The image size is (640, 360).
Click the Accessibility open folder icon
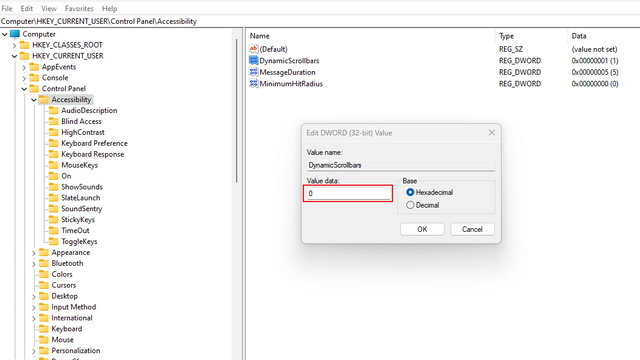coord(44,100)
